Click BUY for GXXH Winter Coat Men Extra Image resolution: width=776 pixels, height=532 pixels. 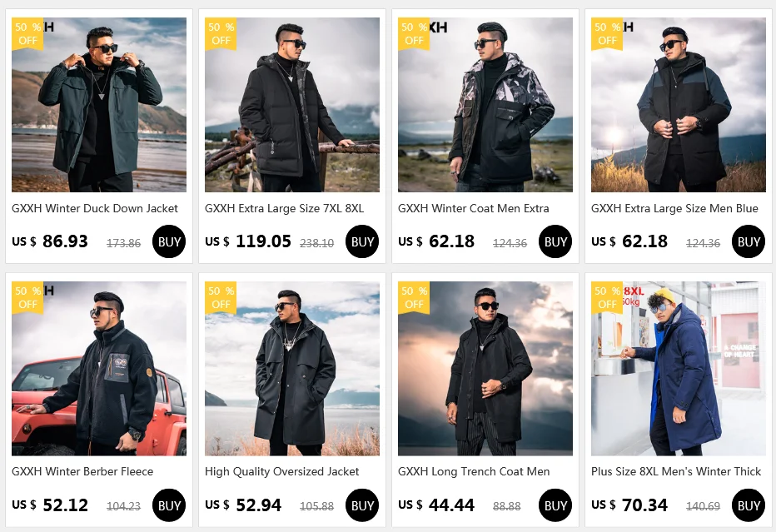(555, 241)
